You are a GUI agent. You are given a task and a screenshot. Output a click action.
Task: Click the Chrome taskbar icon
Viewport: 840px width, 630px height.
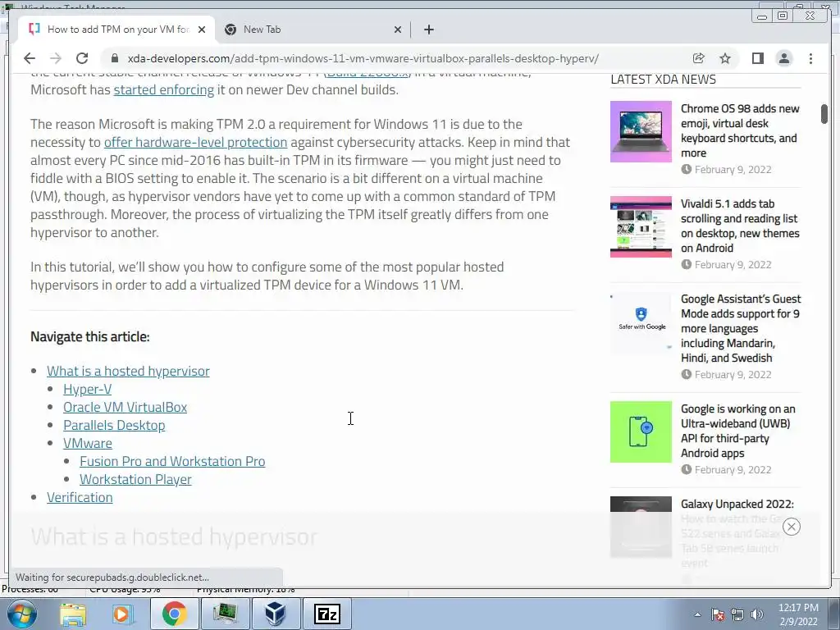tap(175, 614)
